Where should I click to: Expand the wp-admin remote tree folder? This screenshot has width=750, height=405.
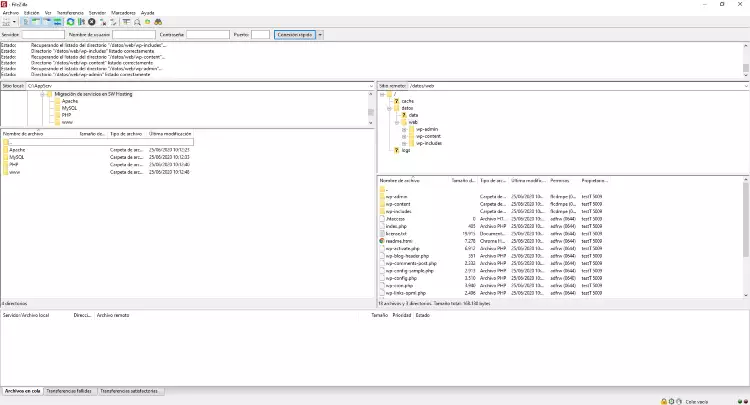[x=404, y=129]
